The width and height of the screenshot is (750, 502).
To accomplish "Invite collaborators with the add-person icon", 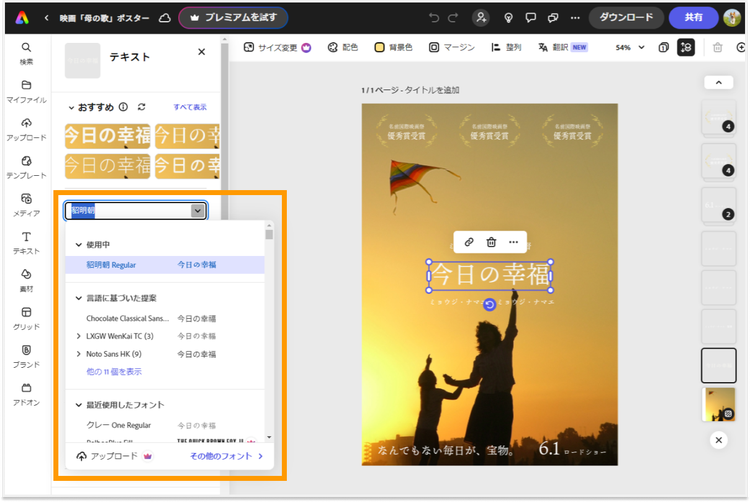I will click(481, 18).
